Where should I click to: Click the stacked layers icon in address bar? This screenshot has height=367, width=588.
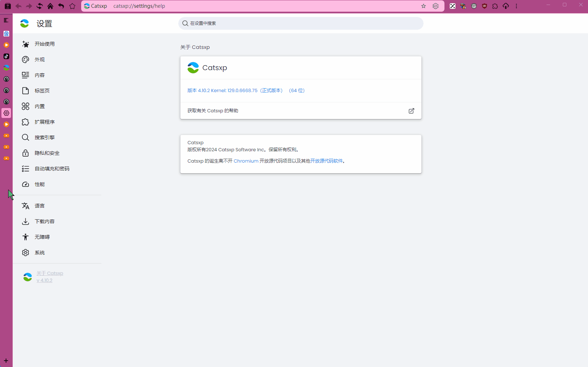click(436, 6)
